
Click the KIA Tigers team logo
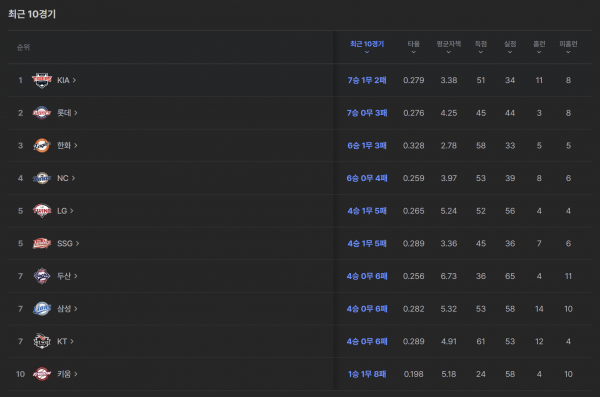[42, 80]
